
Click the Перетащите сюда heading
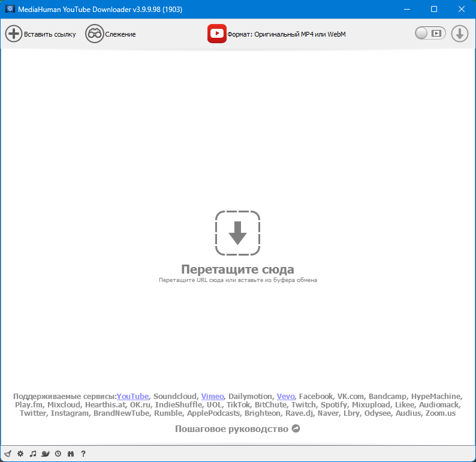237,269
